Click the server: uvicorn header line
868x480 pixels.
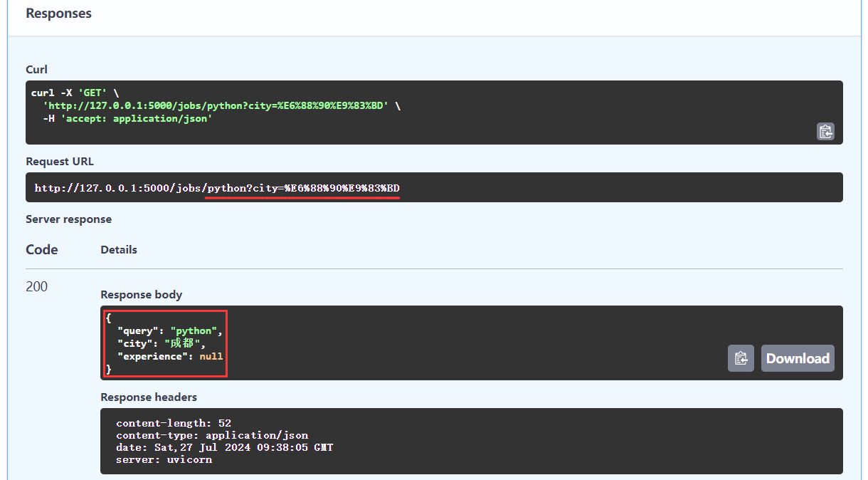pyautogui.click(x=164, y=459)
